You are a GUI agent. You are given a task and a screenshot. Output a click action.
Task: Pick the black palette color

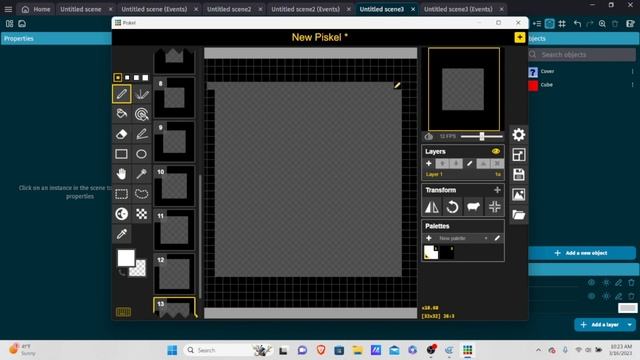[x=447, y=252]
